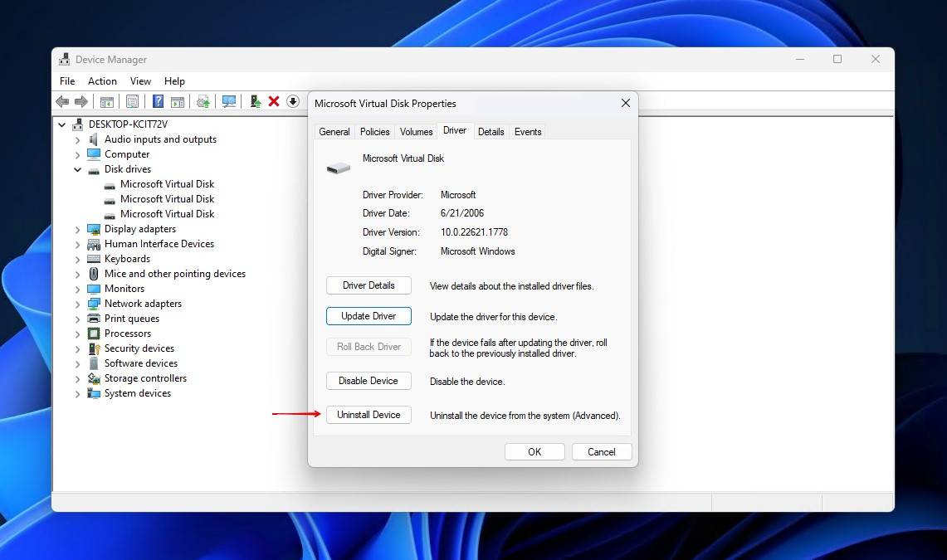Click the Disable device down-arrow icon

293,101
